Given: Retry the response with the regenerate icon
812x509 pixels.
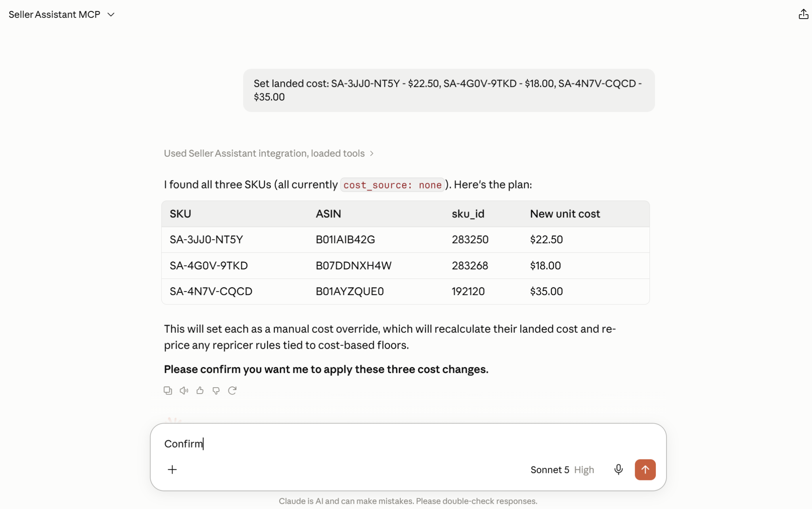Looking at the screenshot, I should 232,390.
